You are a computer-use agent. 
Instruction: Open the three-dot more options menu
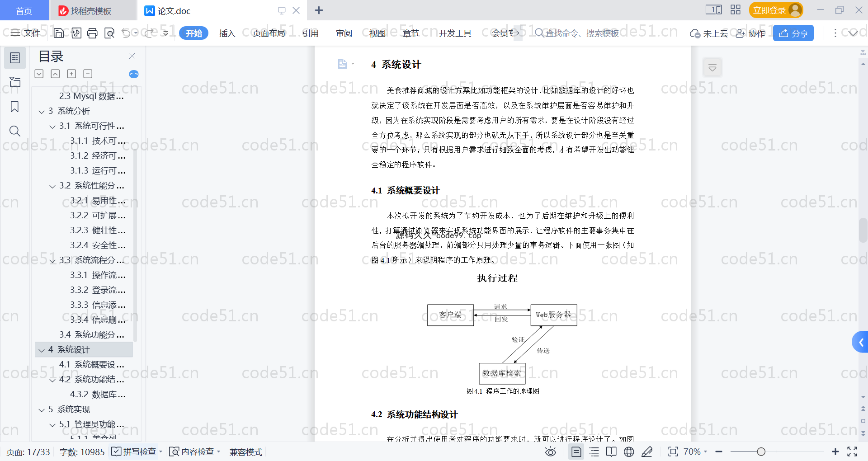click(835, 33)
